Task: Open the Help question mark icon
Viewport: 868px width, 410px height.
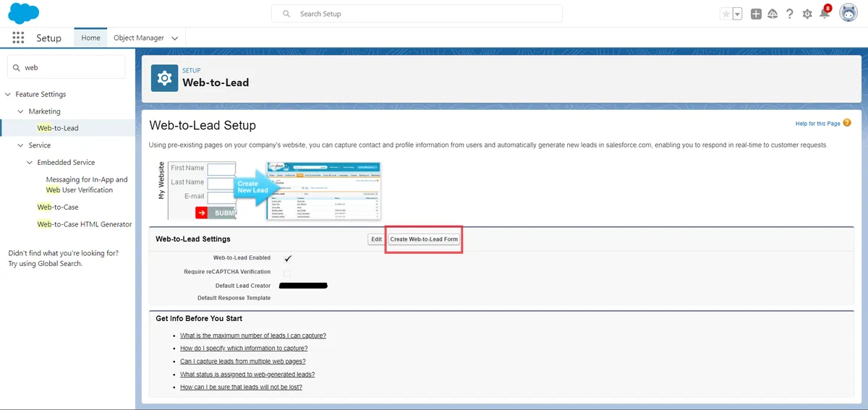Action: click(790, 14)
